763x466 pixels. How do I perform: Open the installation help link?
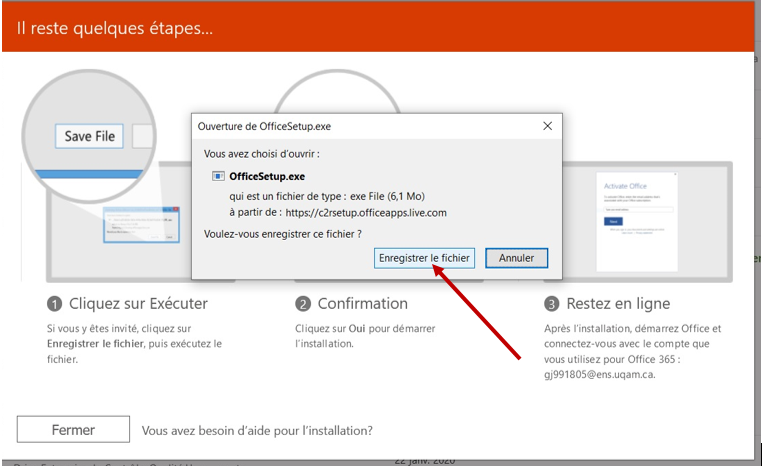point(257,430)
